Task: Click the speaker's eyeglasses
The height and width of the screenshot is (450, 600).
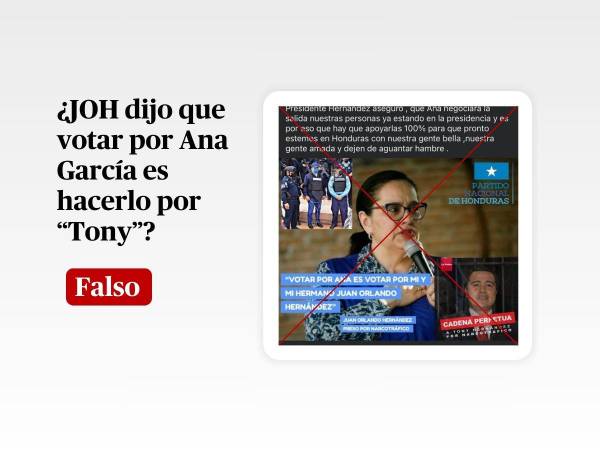Action: coord(402,210)
